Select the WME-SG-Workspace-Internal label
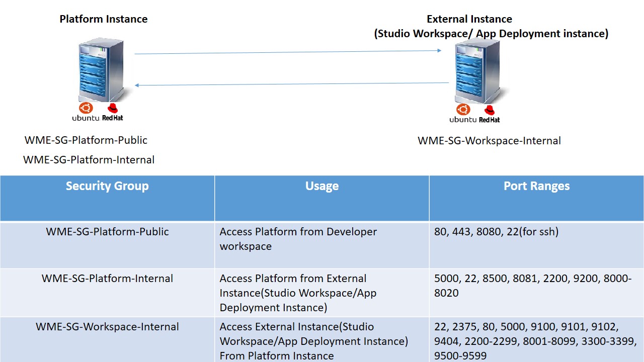This screenshot has height=362, width=644. (x=489, y=141)
